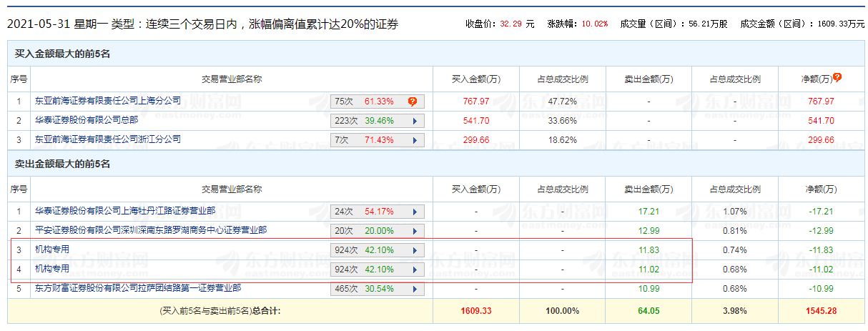Click 买入金额最大的前5名 section header

[62, 54]
